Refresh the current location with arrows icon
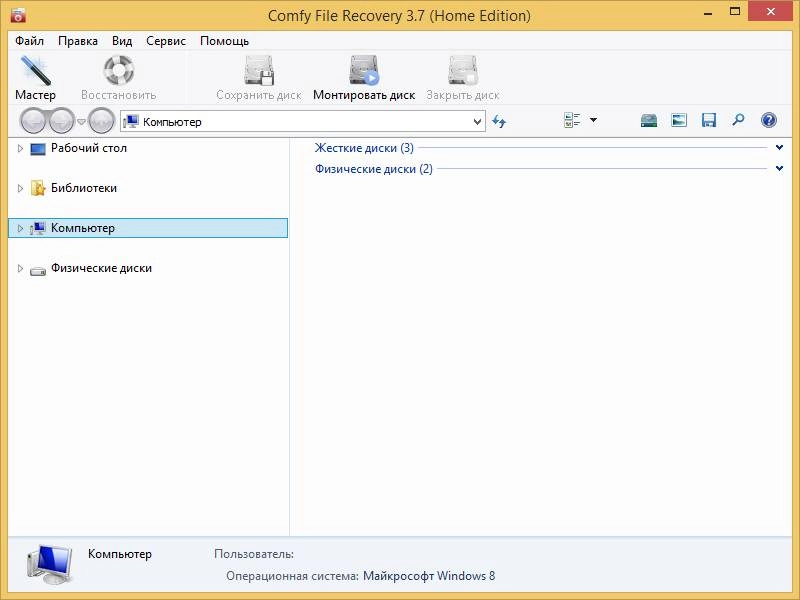The image size is (800, 600). [499, 121]
